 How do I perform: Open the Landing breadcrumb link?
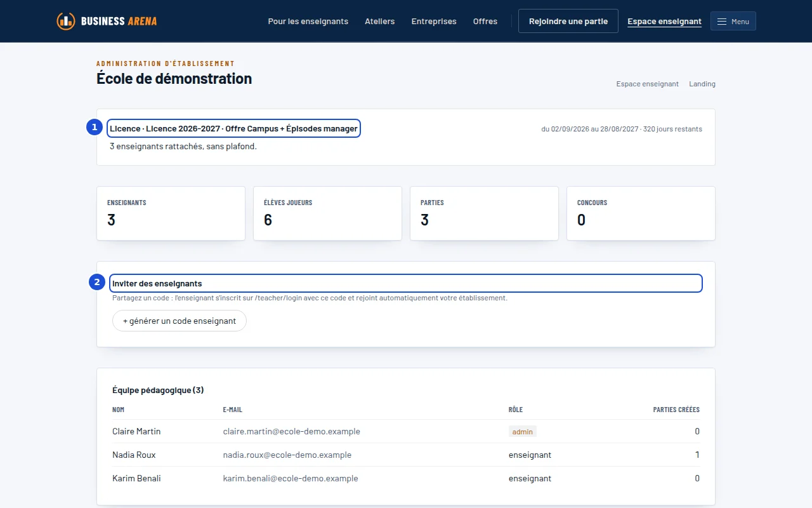click(702, 84)
